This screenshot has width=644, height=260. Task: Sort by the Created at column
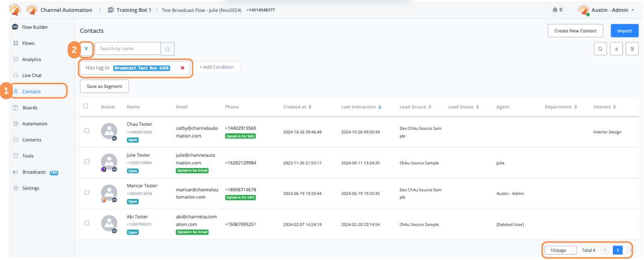coord(297,107)
